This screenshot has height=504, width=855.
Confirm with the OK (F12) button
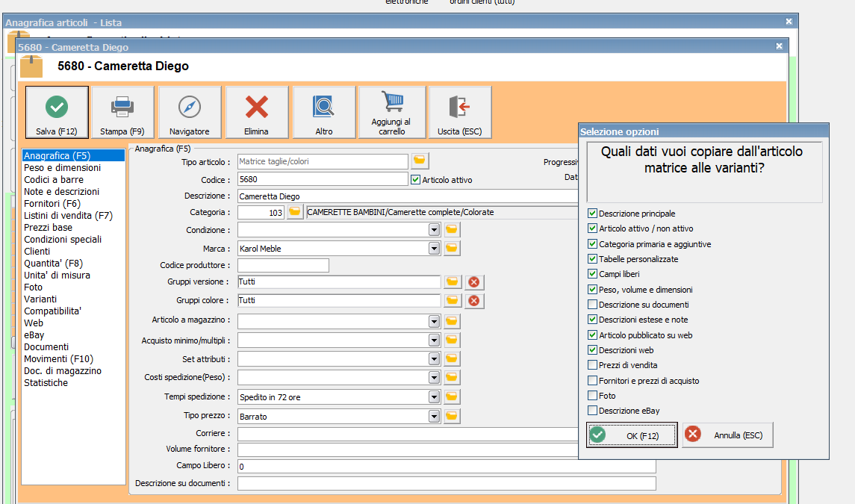[632, 435]
